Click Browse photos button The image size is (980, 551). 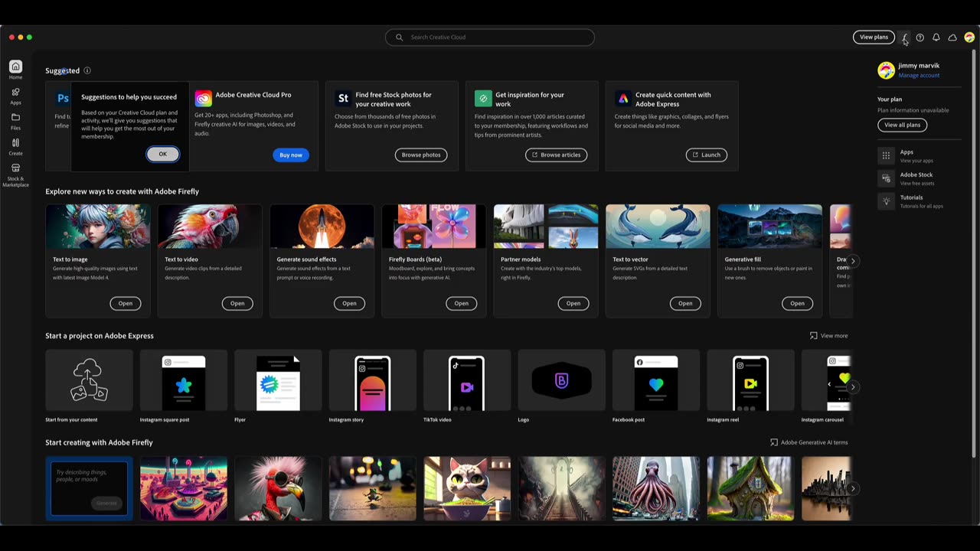[421, 155]
